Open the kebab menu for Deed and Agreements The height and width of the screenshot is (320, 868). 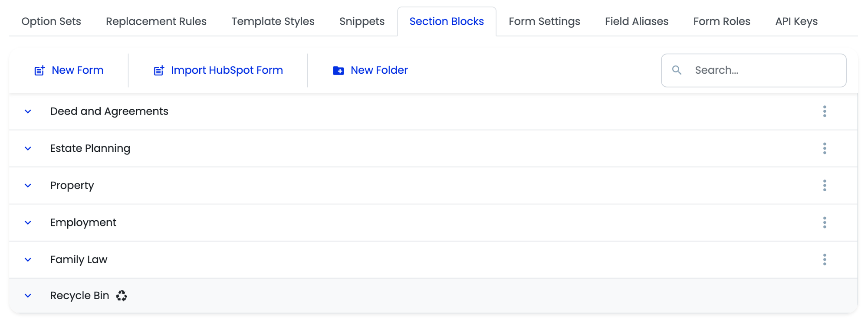point(824,111)
